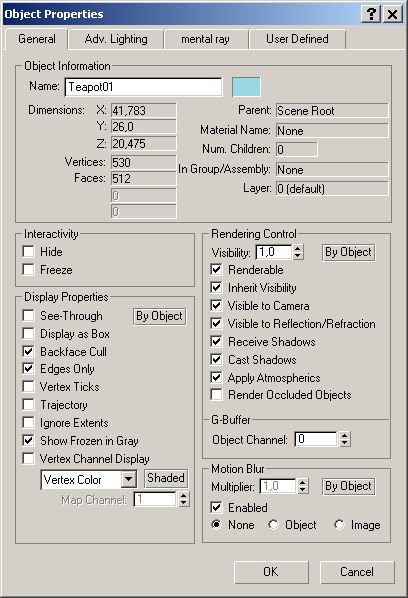
Task: Click By Object button in Display Properties
Action: coord(160,316)
